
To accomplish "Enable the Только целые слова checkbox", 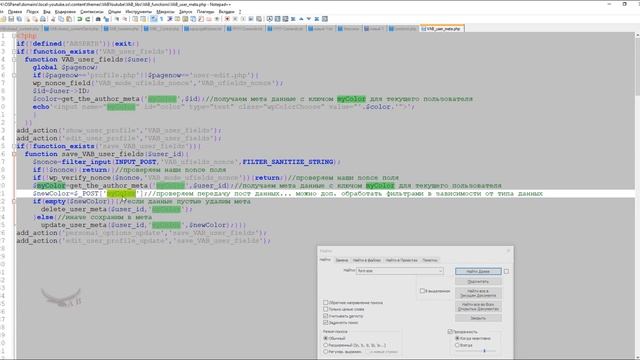I will 326,309.
